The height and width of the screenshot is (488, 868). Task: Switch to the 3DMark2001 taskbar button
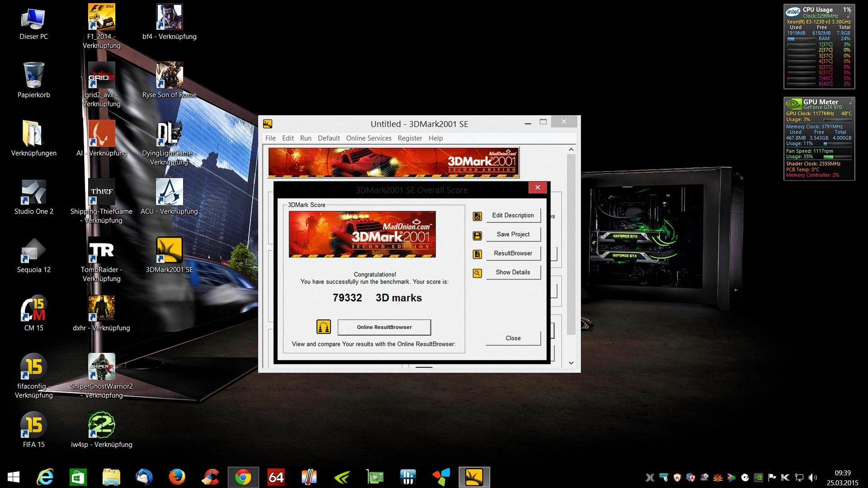(474, 477)
